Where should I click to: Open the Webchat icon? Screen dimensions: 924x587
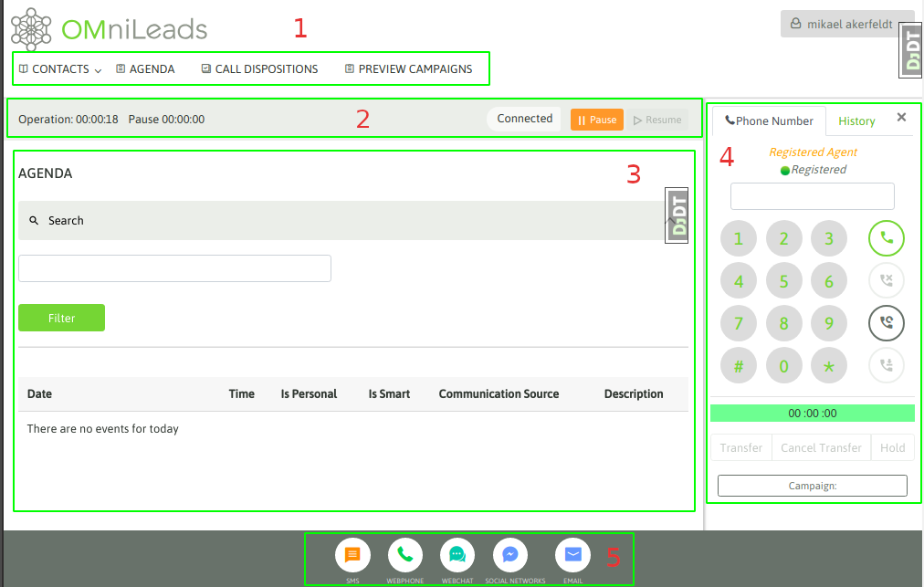(x=457, y=555)
